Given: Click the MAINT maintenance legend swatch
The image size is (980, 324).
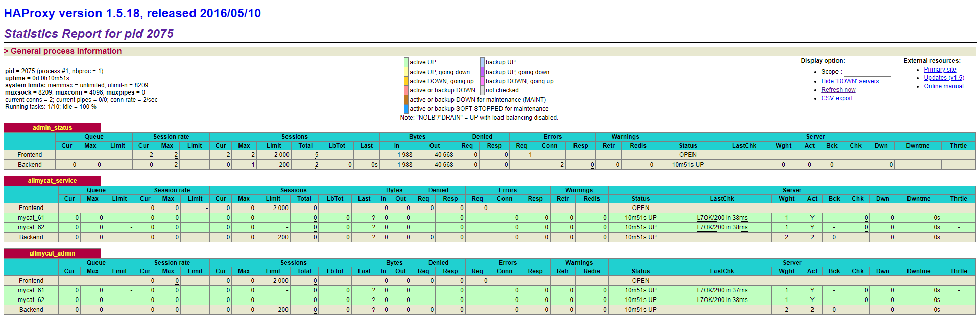Looking at the screenshot, I should 406,100.
